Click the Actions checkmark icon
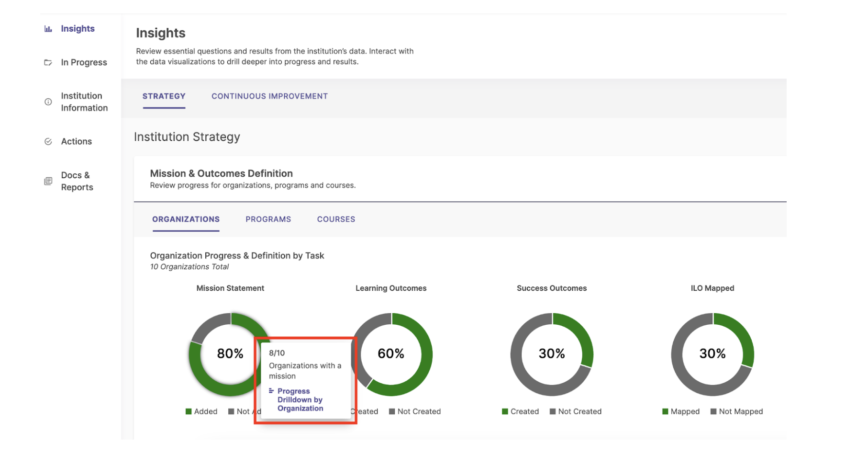The height and width of the screenshot is (456, 868). point(48,141)
